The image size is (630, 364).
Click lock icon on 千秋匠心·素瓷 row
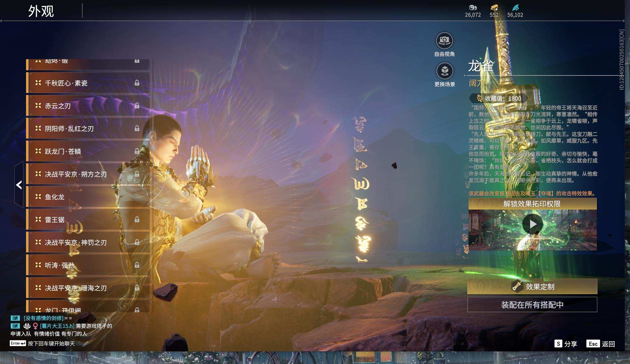click(x=137, y=83)
